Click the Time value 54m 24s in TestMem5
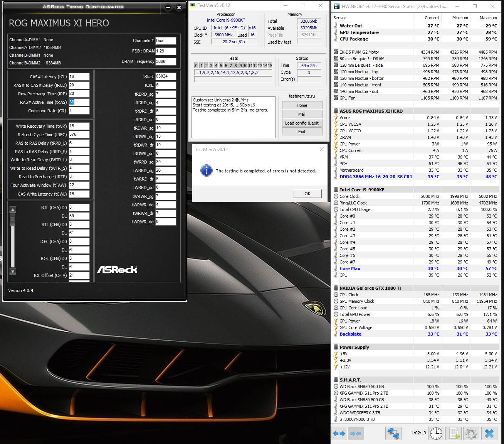The image size is (504, 444). coord(309,66)
